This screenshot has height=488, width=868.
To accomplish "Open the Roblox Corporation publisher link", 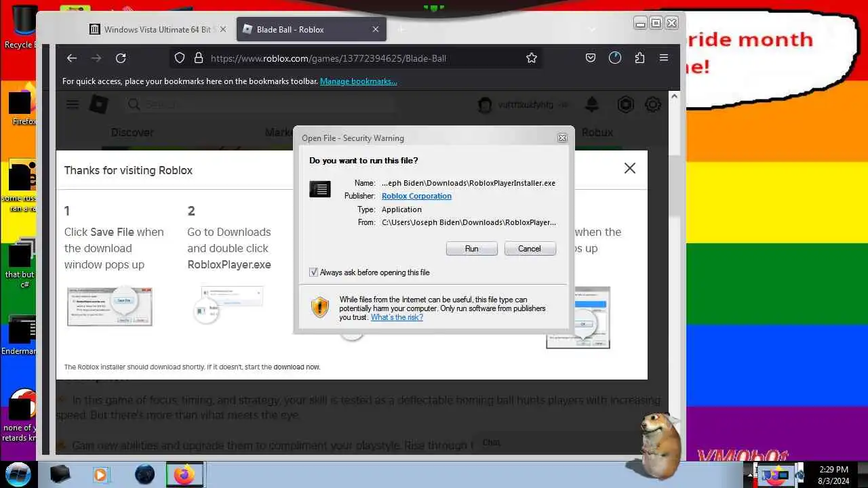I will (x=416, y=196).
